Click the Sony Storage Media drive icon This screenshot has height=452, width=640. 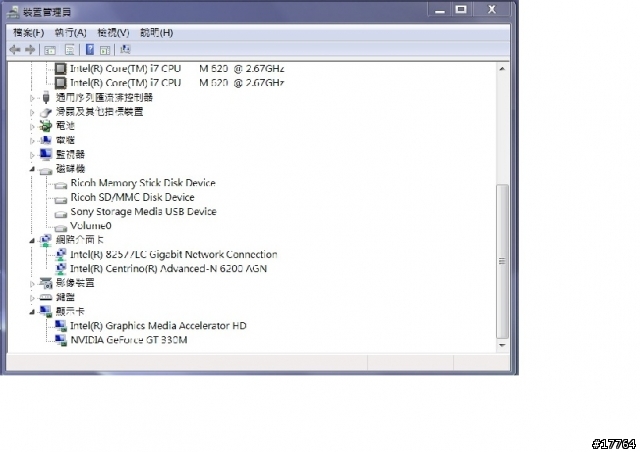coord(60,213)
